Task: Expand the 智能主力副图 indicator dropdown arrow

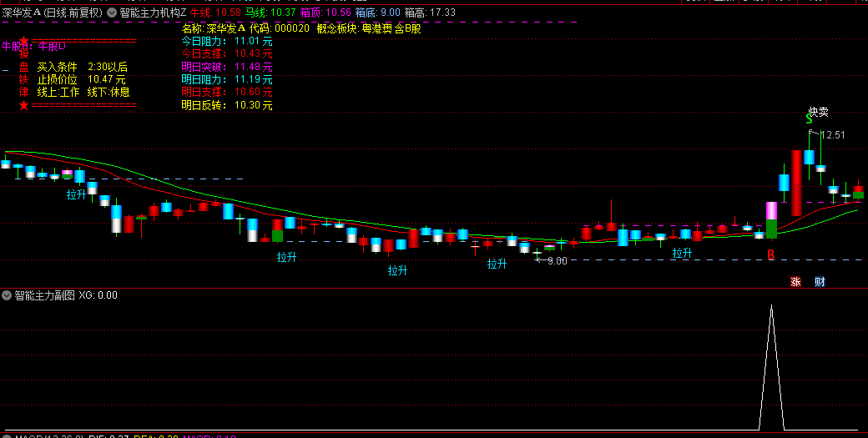Action: click(7, 295)
